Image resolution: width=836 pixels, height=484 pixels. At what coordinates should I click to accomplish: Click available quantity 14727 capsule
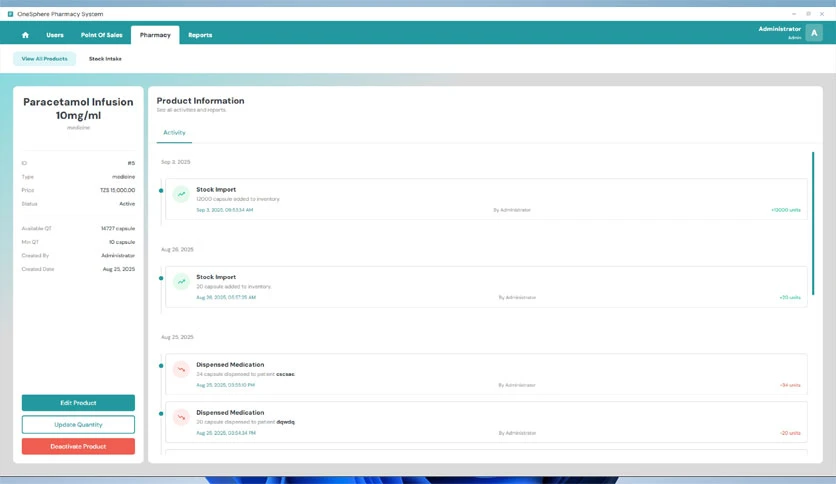coord(118,229)
